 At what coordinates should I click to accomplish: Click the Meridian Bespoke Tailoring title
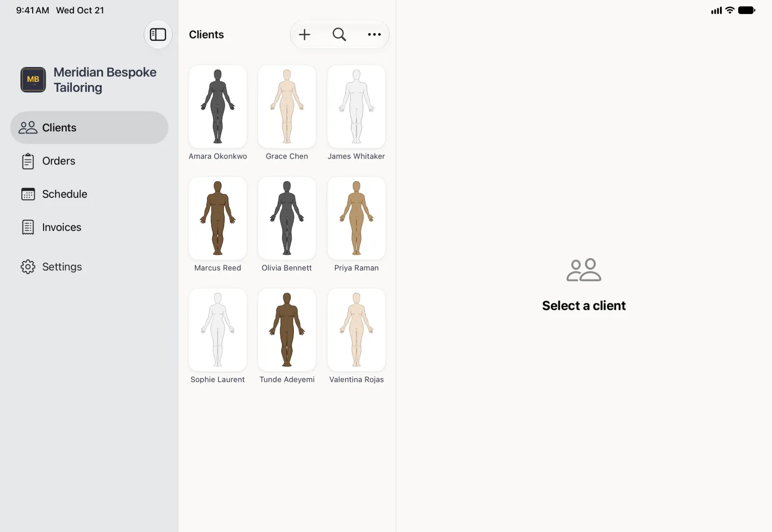[105, 80]
